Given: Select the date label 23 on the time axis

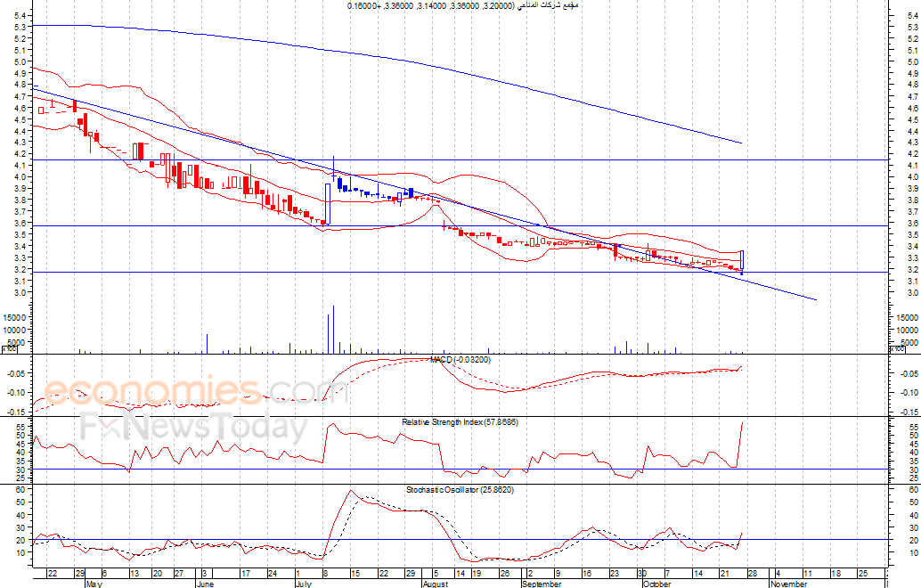Looking at the screenshot, I should click(615, 574).
